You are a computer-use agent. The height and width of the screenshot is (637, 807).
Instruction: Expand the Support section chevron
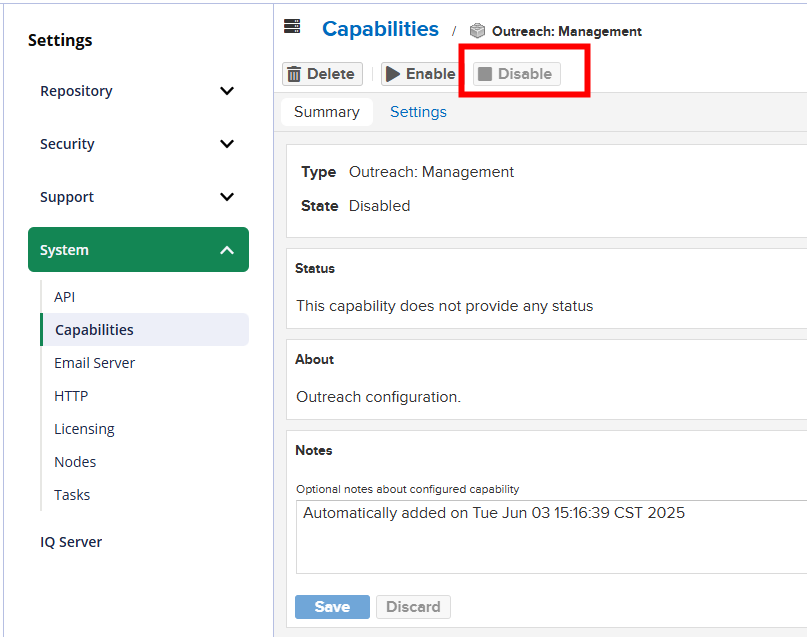click(227, 197)
